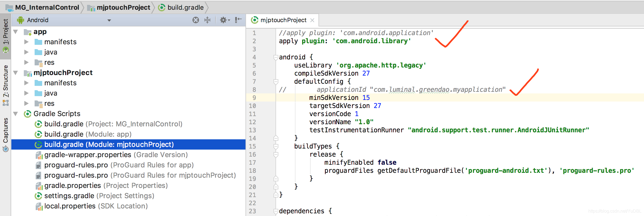Click the local.properties file icon

click(39, 206)
